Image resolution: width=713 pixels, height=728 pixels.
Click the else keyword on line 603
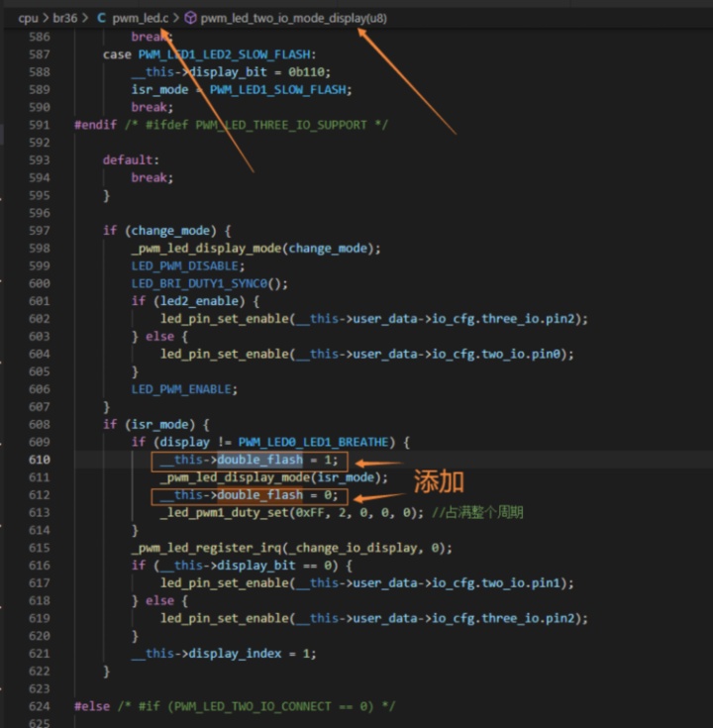pyautogui.click(x=159, y=337)
